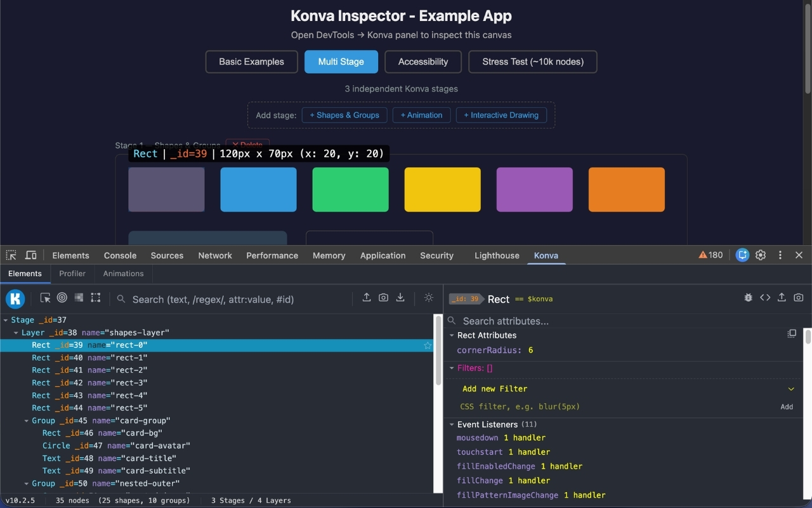Star the rect-0 tree row
The height and width of the screenshot is (508, 812).
[x=428, y=345]
